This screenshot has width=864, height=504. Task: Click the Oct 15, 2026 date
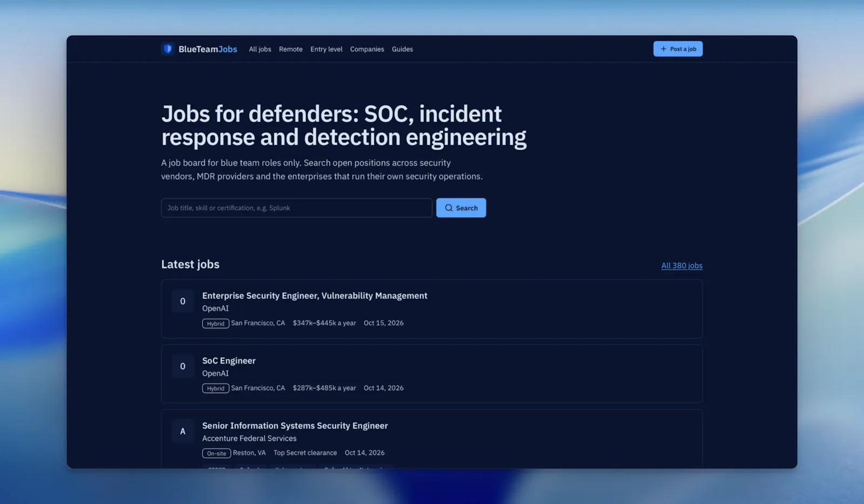[383, 323]
